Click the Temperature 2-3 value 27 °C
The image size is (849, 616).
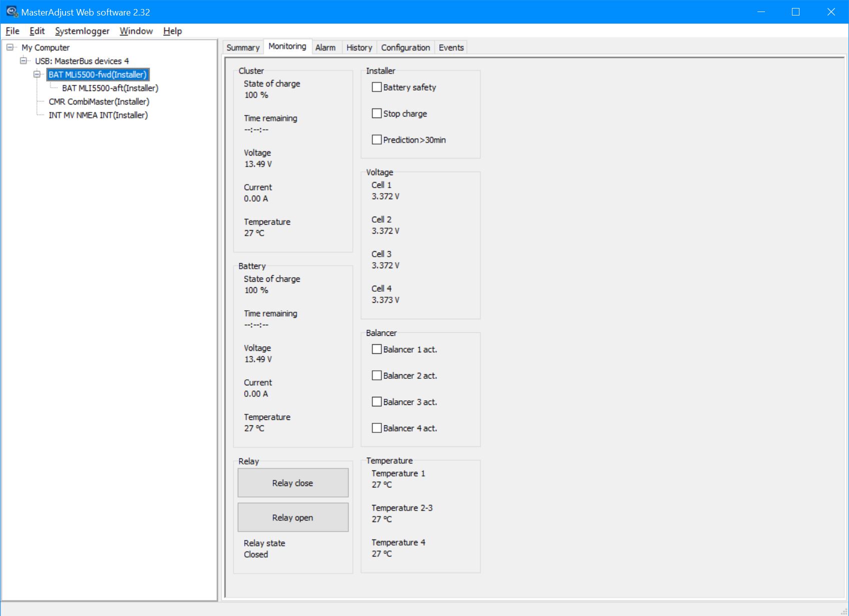tap(382, 519)
